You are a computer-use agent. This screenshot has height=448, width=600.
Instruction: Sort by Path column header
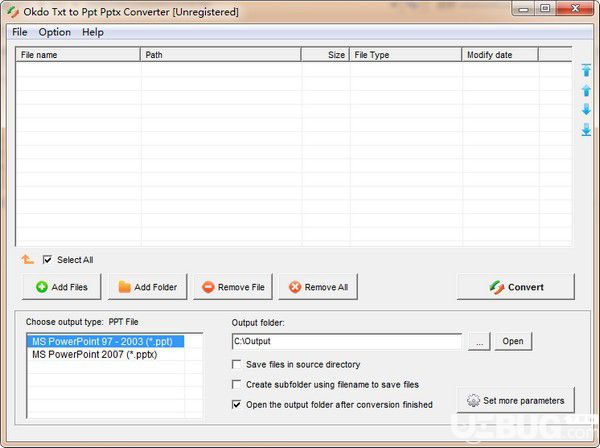tap(221, 55)
